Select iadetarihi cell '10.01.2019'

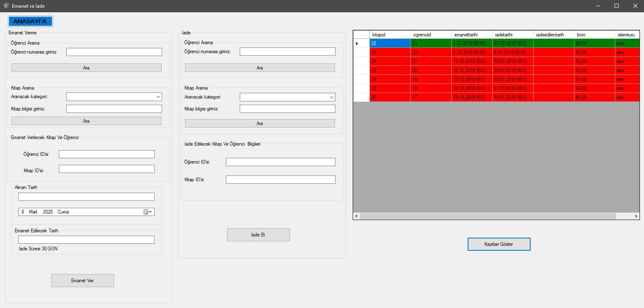tap(513, 61)
